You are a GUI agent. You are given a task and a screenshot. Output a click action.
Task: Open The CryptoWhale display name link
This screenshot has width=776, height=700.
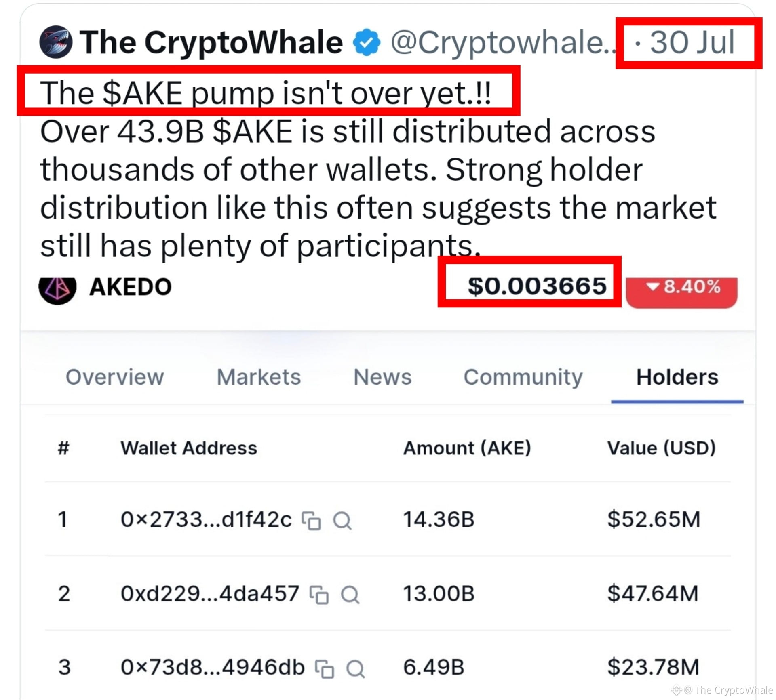[x=211, y=42]
